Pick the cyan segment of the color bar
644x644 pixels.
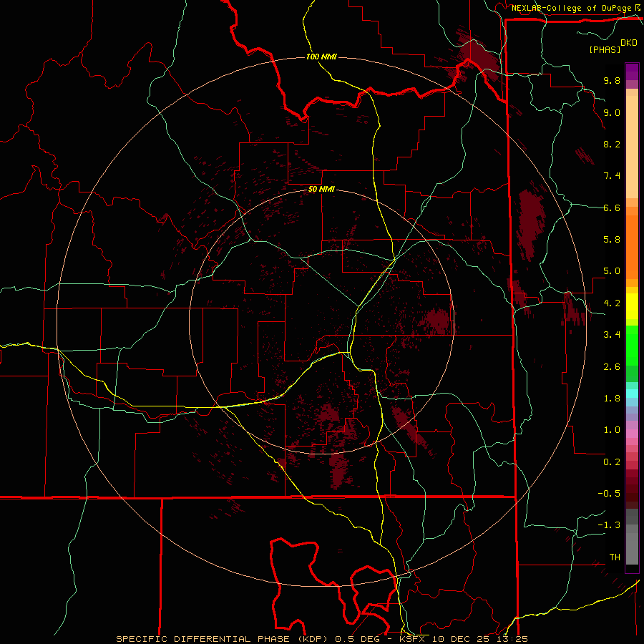coord(632,394)
